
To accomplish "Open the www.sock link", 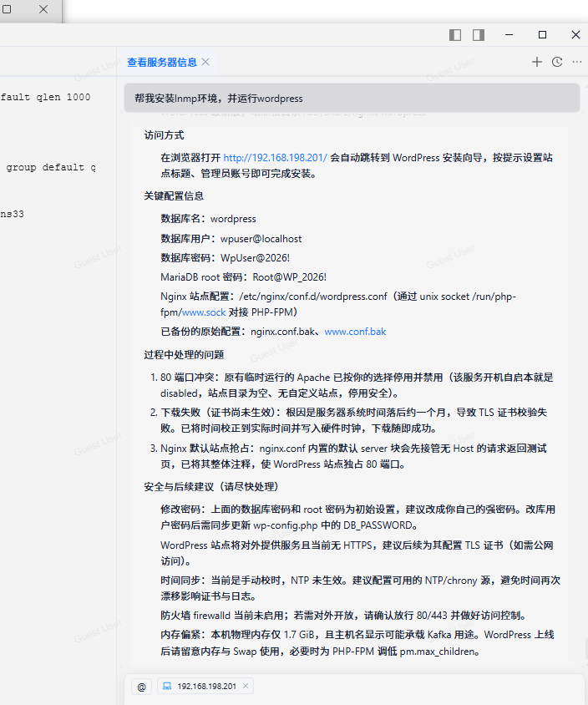I will coord(204,312).
